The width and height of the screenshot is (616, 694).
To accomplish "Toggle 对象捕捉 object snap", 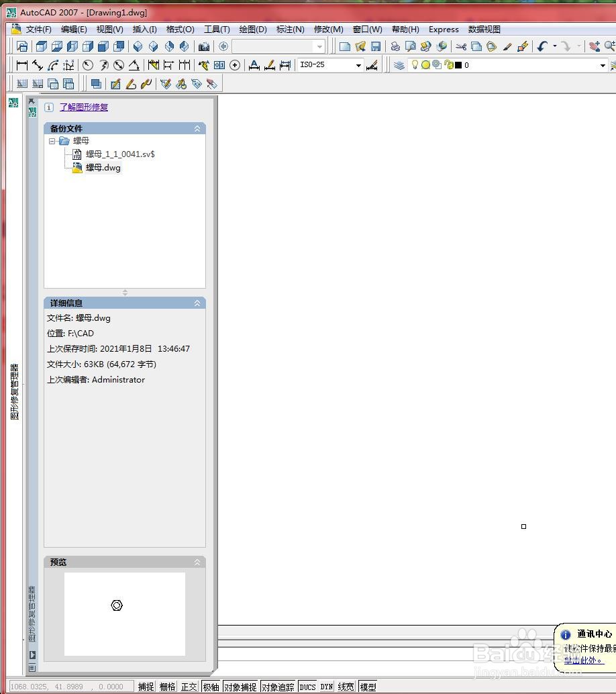I will (240, 687).
